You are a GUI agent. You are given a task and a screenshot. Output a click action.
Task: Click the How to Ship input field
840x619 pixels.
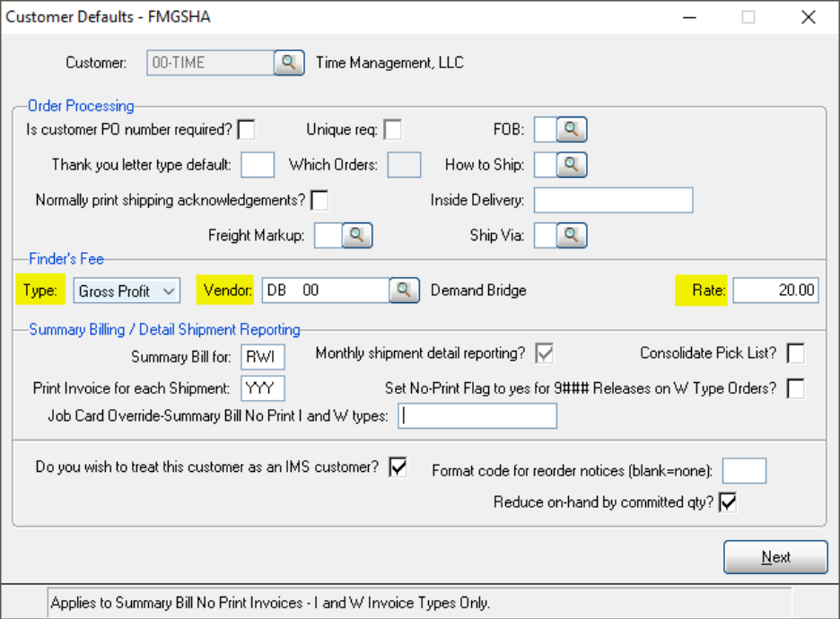[546, 165]
